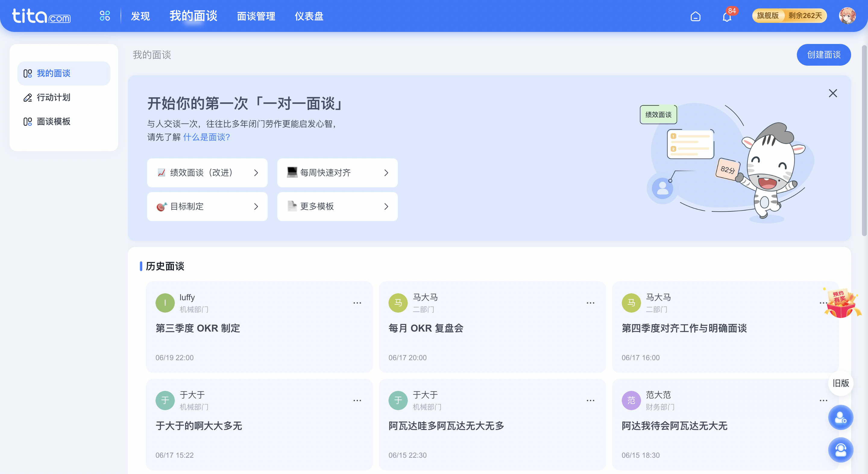Click the 每周快速对齐 laptop icon
This screenshot has height=474, width=868.
pos(292,172)
